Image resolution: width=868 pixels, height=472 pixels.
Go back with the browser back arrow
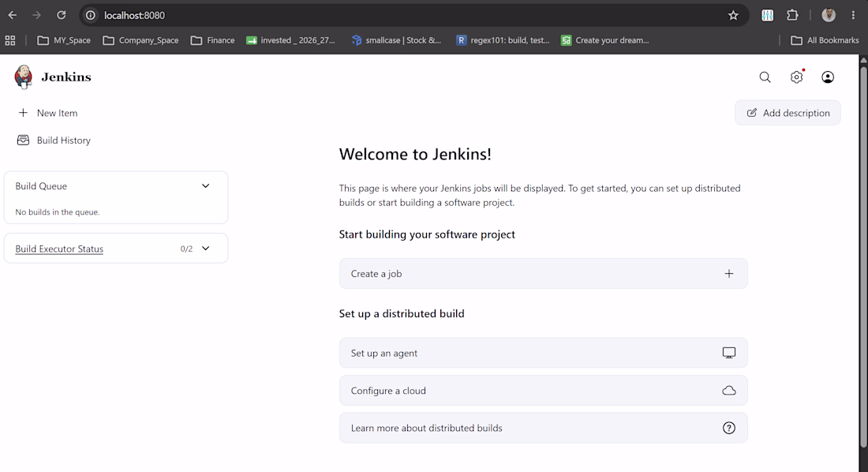coord(12,15)
